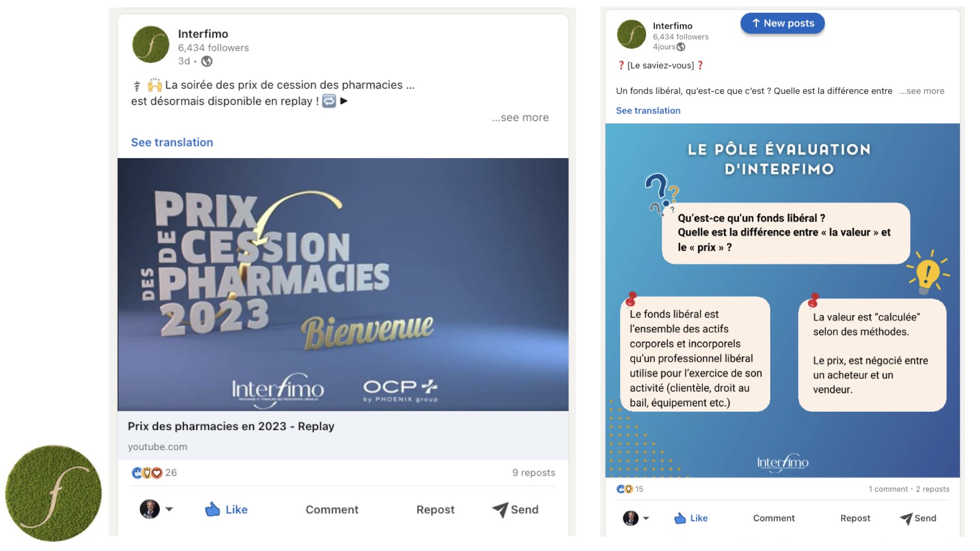Click Repost on the fonds libéral post
980x551 pixels.
(855, 518)
